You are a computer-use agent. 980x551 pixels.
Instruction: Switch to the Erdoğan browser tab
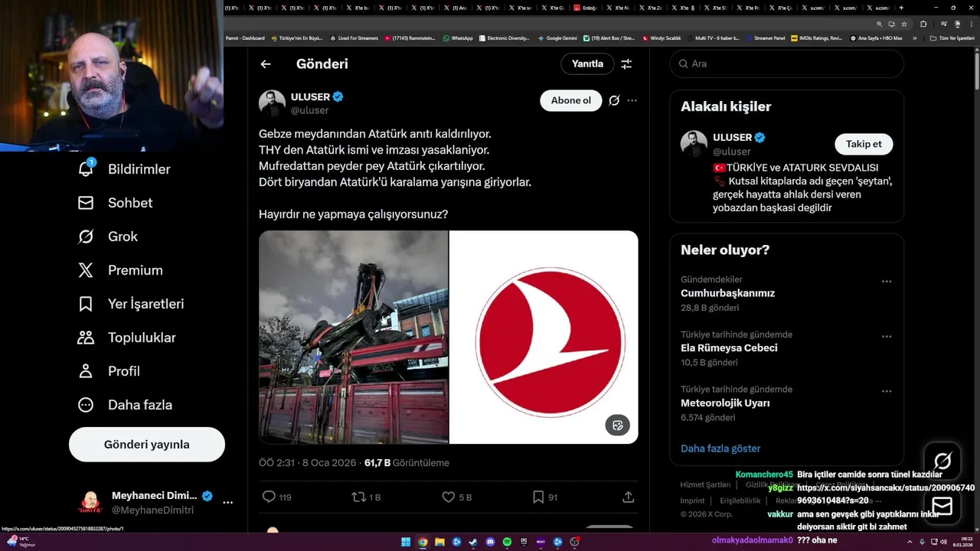587,8
